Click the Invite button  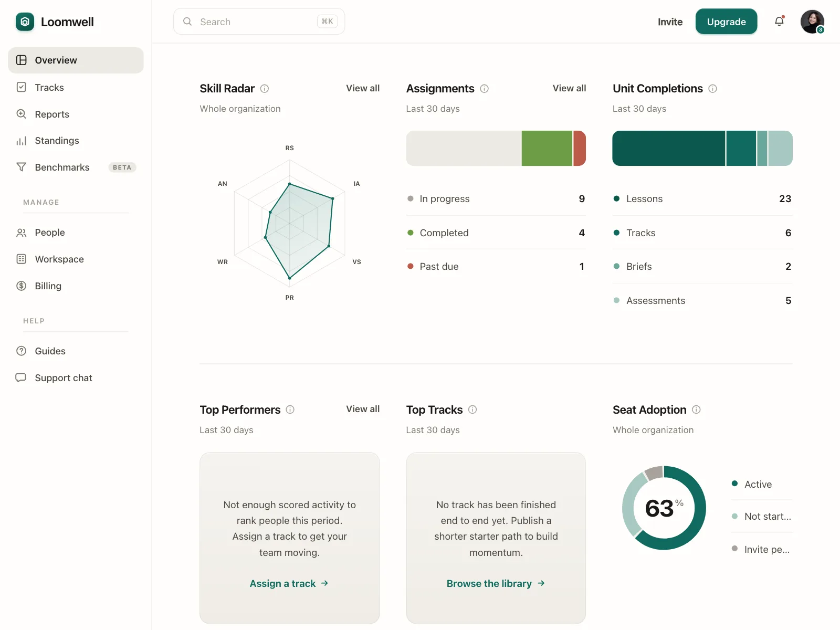[670, 22]
